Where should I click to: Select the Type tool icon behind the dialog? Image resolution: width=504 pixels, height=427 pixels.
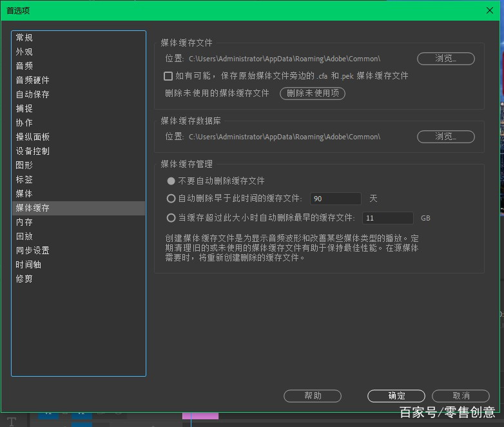[12, 421]
